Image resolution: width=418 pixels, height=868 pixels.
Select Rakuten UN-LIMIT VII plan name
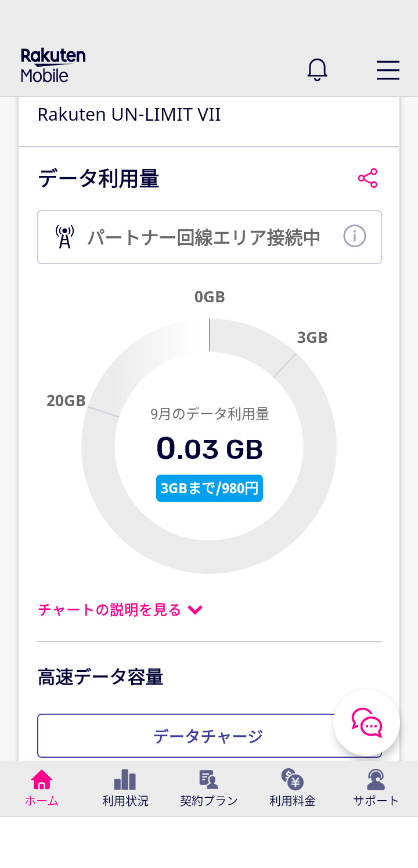click(129, 114)
